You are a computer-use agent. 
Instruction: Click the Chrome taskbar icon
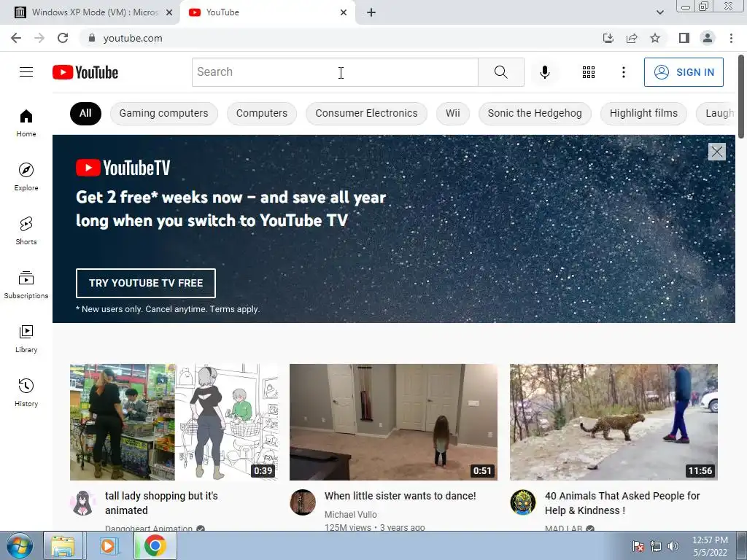(155, 545)
